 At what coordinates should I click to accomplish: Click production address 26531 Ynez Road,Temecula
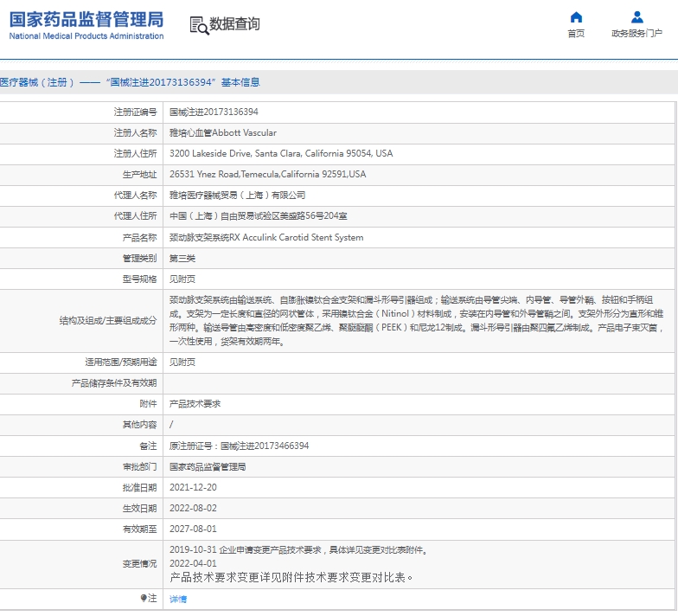[x=268, y=175]
